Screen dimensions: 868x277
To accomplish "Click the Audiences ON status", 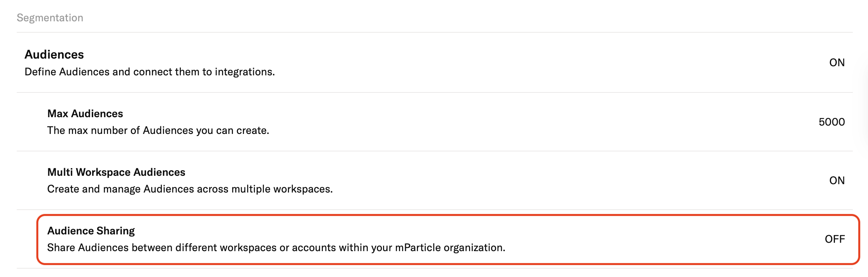I will (x=837, y=62).
